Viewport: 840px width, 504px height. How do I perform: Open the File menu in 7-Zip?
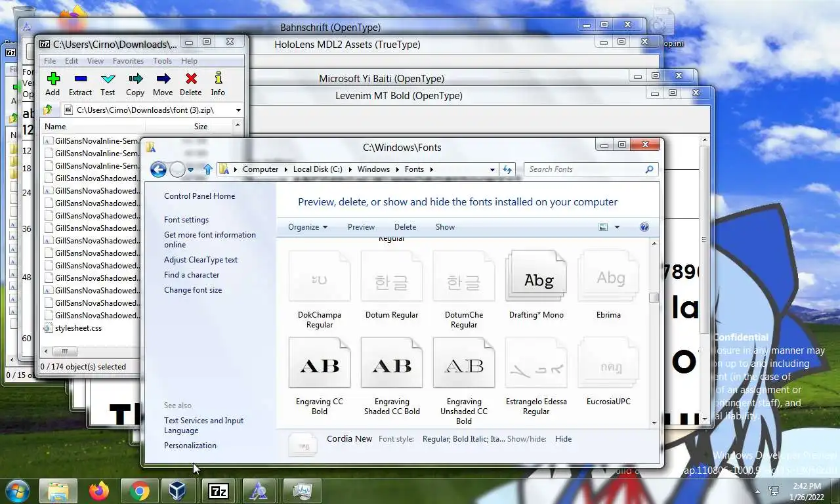click(x=50, y=61)
